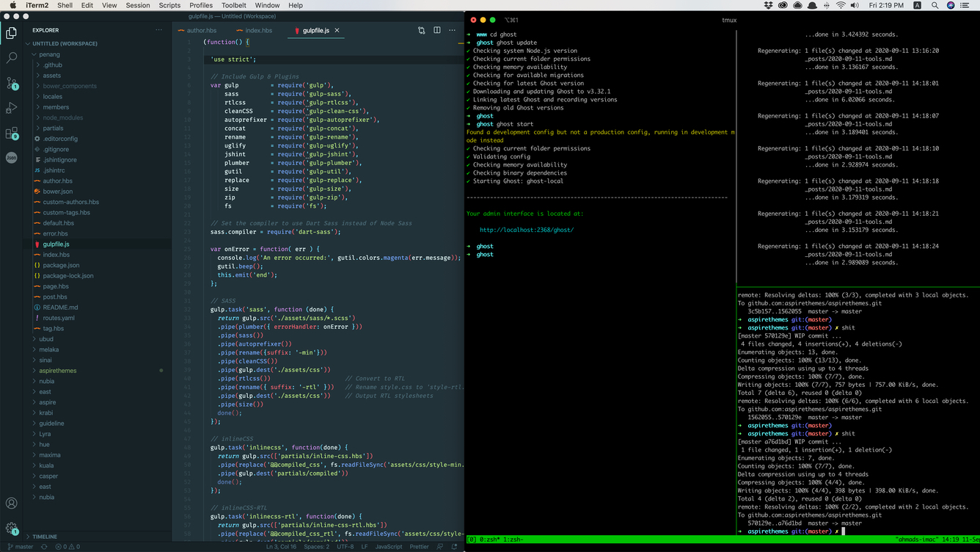Screen dimensions: 980x552
Task: Open the clock Fri 2:19 PM
Action: [x=886, y=5]
